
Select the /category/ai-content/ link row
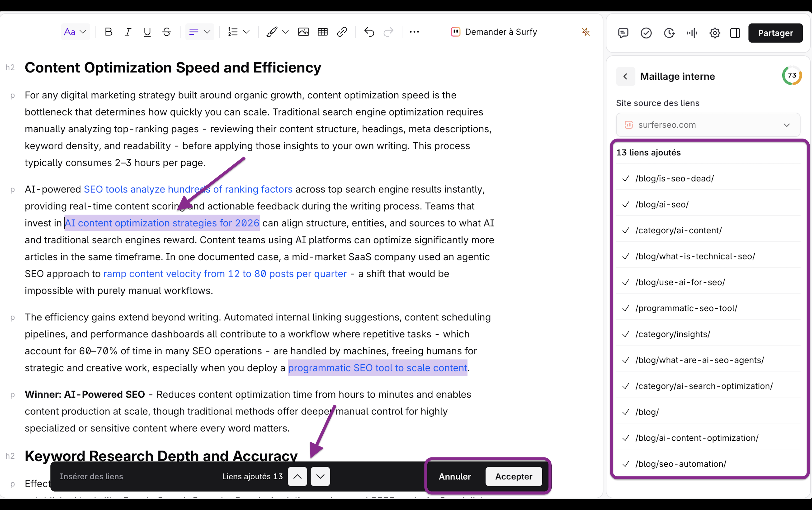coord(708,230)
